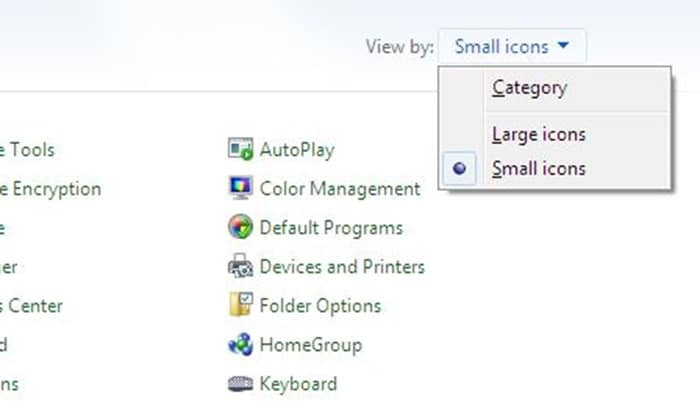The height and width of the screenshot is (409, 700).
Task: Open the HomeGroup link
Action: (x=311, y=345)
